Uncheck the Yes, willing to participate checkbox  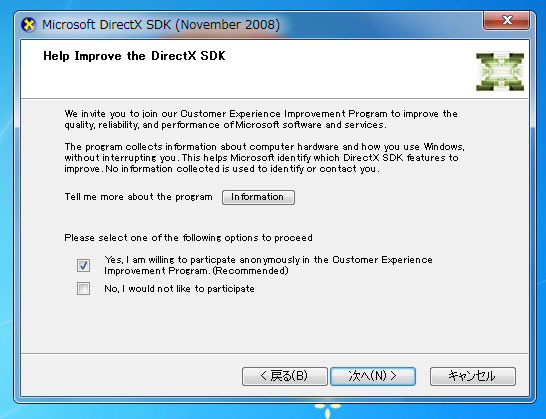pyautogui.click(x=83, y=265)
